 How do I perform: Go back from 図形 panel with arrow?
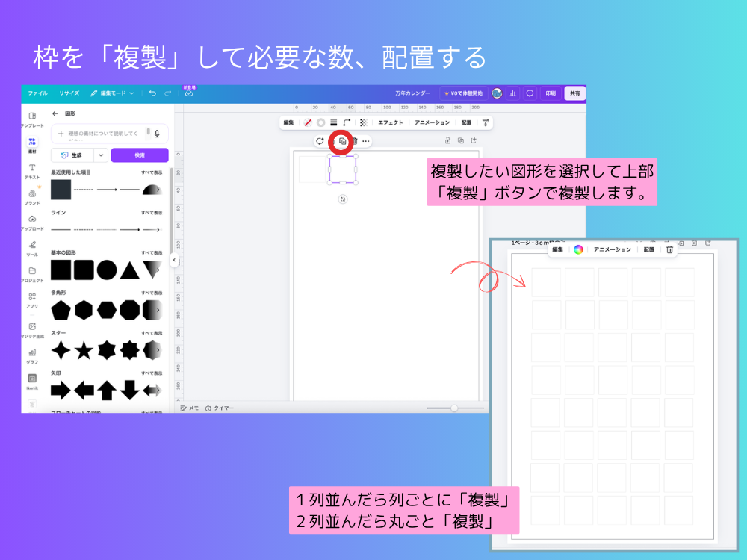pyautogui.click(x=55, y=113)
